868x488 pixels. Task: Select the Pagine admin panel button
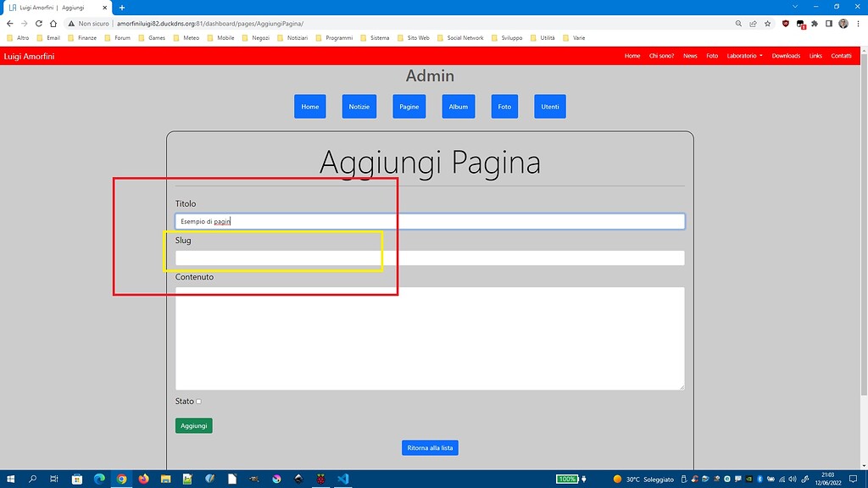pos(409,106)
